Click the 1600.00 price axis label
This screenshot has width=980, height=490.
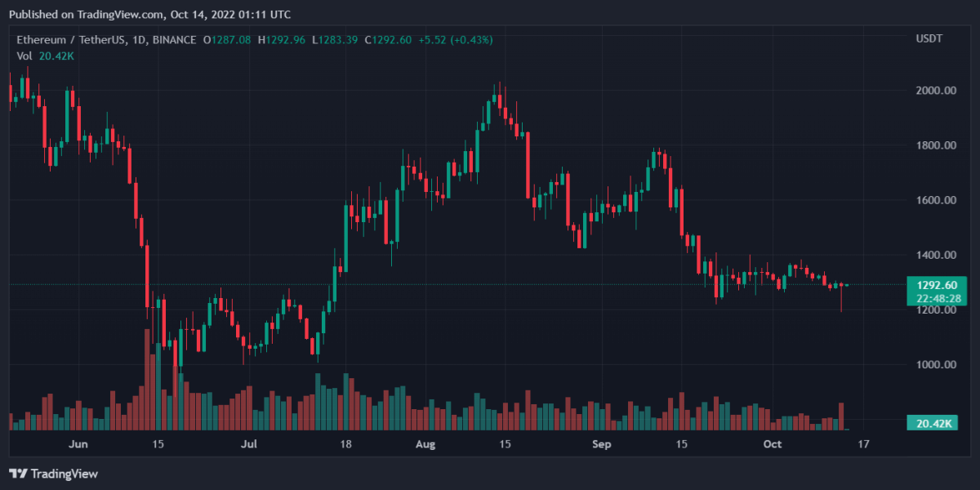tap(935, 200)
